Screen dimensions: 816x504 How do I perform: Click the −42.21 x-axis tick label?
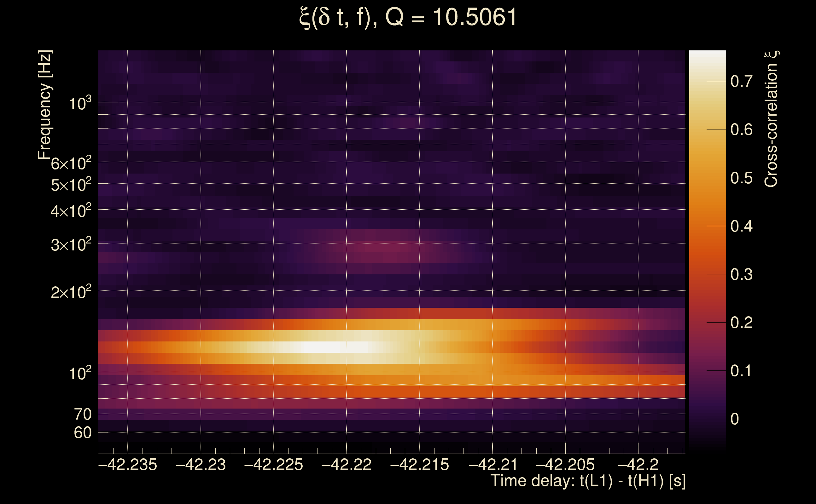tap(493, 465)
